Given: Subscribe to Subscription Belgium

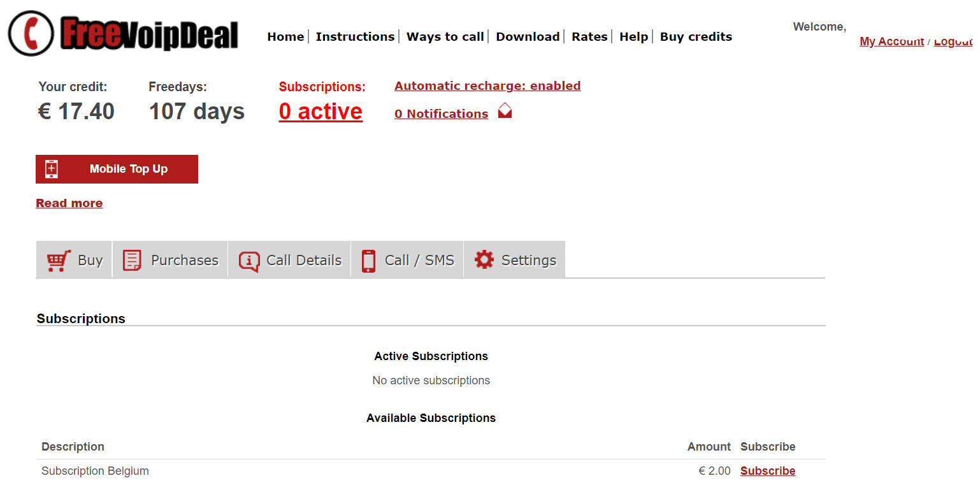Looking at the screenshot, I should (x=767, y=471).
